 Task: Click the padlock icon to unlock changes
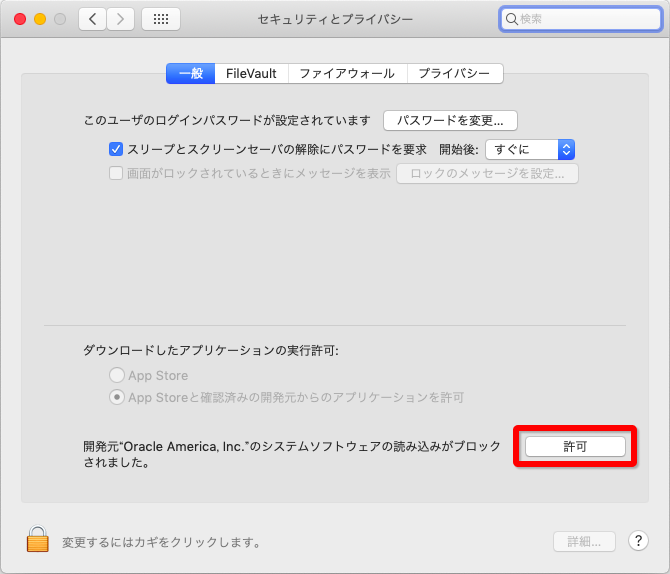click(x=38, y=539)
